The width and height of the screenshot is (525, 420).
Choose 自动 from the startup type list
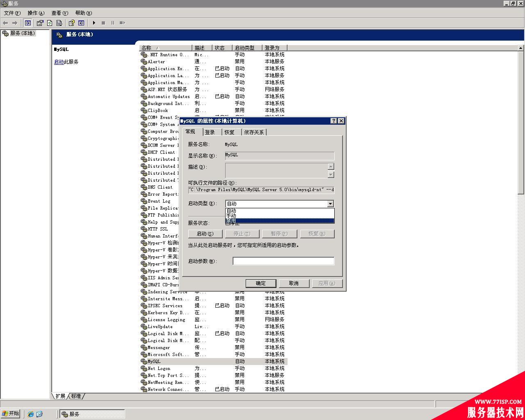click(x=280, y=211)
